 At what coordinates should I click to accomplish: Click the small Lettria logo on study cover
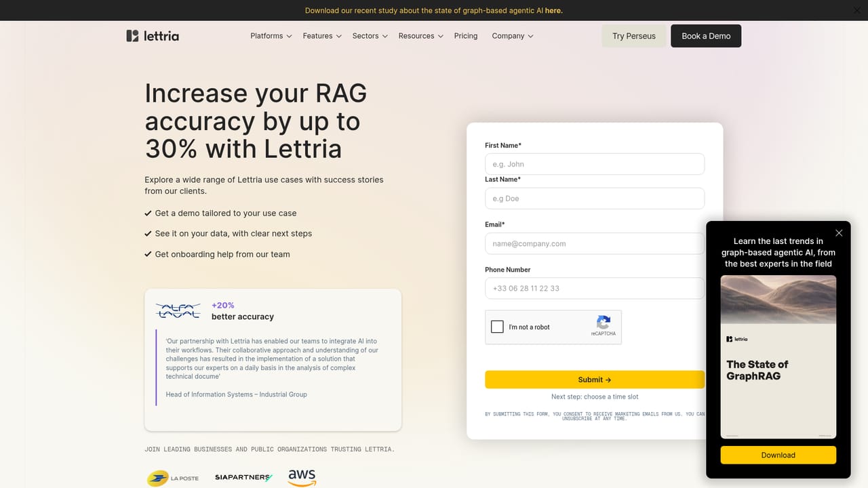pos(737,339)
